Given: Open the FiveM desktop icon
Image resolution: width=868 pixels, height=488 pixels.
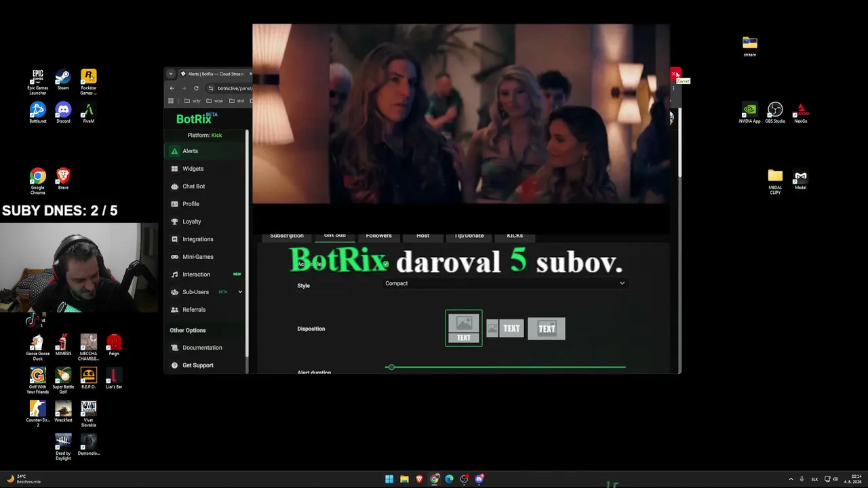Looking at the screenshot, I should pos(88,113).
